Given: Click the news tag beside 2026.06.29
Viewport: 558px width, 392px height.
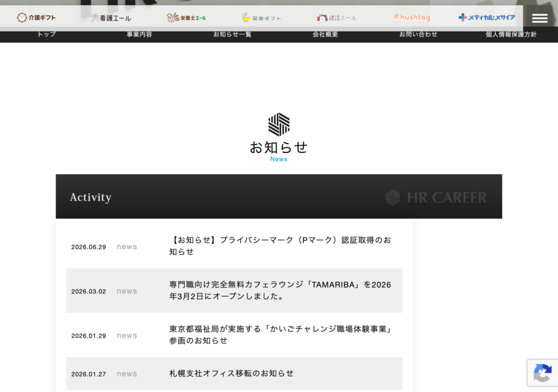Looking at the screenshot, I should click(x=126, y=247).
